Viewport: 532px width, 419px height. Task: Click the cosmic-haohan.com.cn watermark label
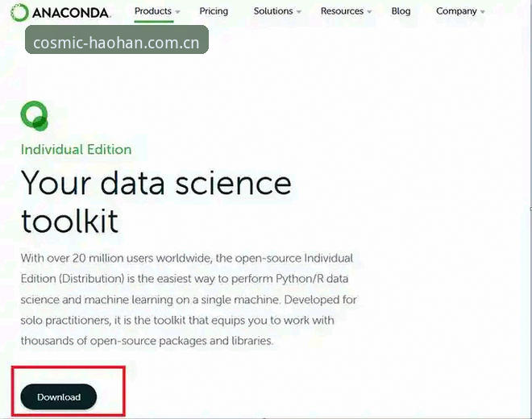[117, 39]
